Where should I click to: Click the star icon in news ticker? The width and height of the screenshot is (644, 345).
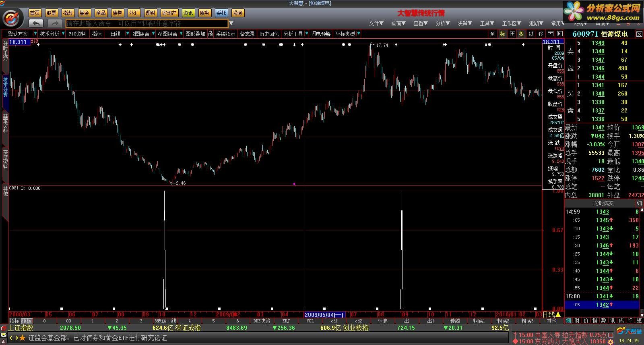[x=23, y=338]
